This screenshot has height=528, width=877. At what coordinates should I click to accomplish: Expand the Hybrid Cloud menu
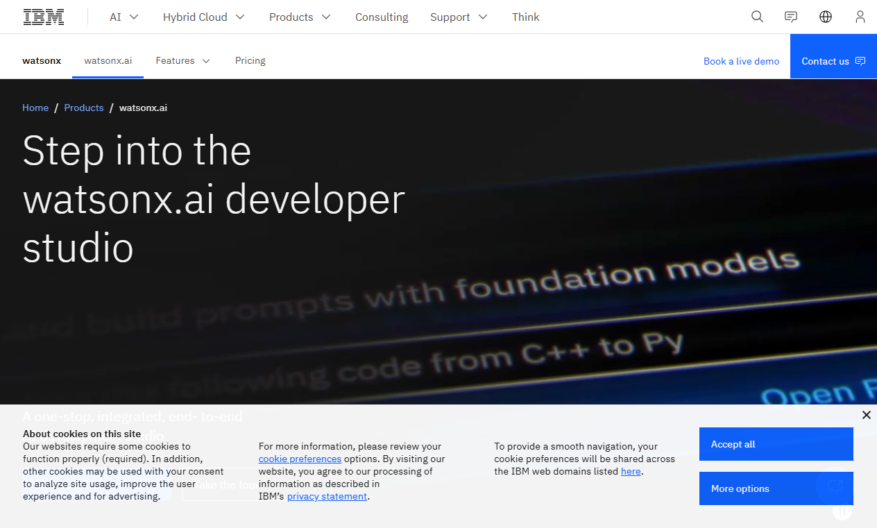(x=204, y=17)
